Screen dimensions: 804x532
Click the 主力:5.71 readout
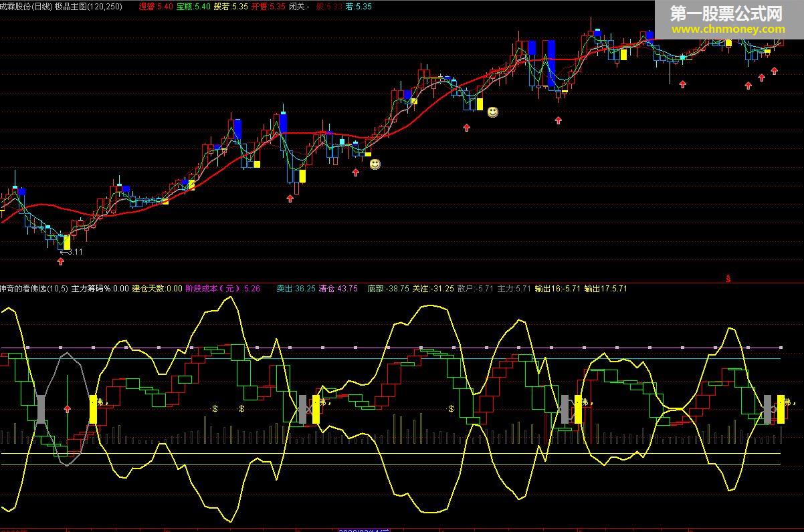click(514, 289)
